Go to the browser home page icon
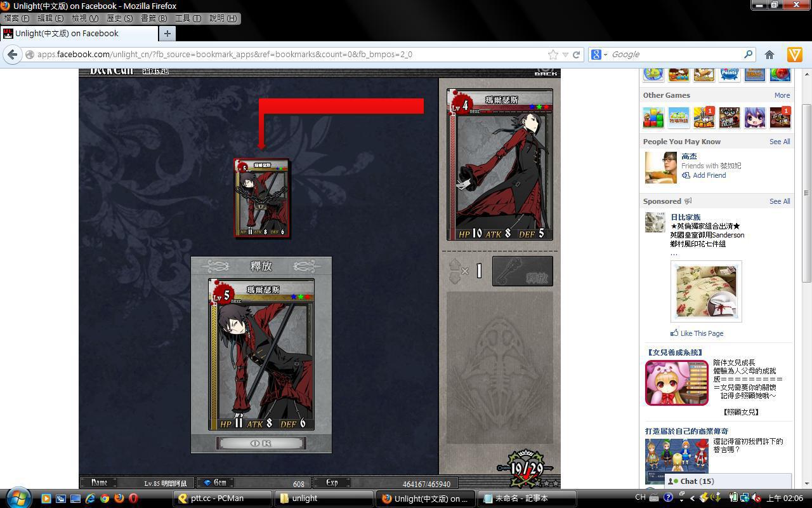This screenshot has height=508, width=812. [x=769, y=55]
